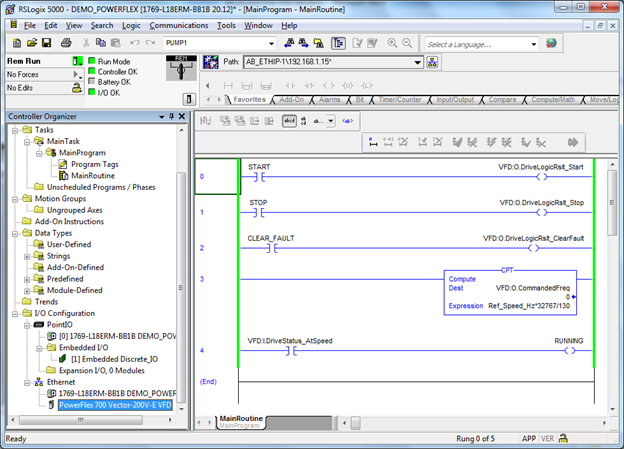This screenshot has width=624, height=449.
Task: Click the Find Previous binoculars icon
Action: pyautogui.click(x=289, y=43)
